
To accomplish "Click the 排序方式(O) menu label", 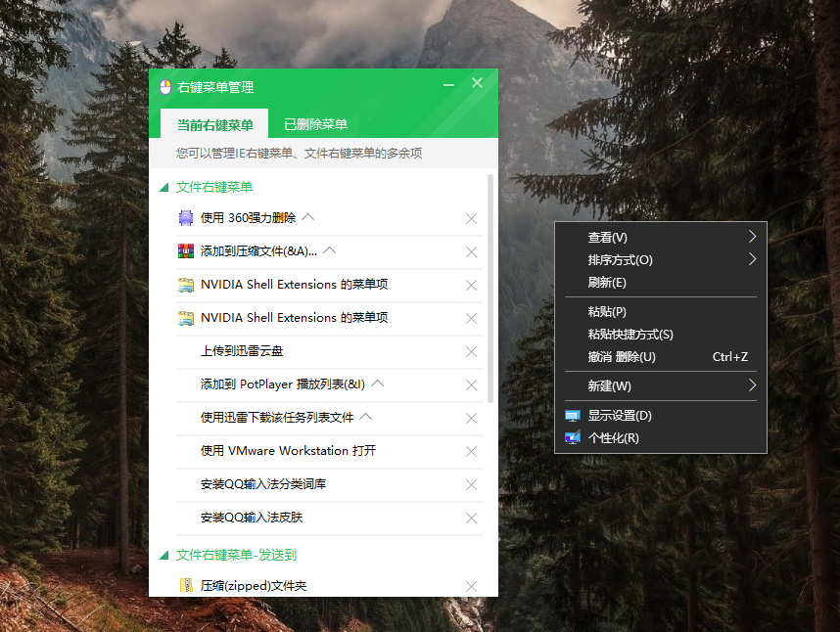I will (x=620, y=259).
